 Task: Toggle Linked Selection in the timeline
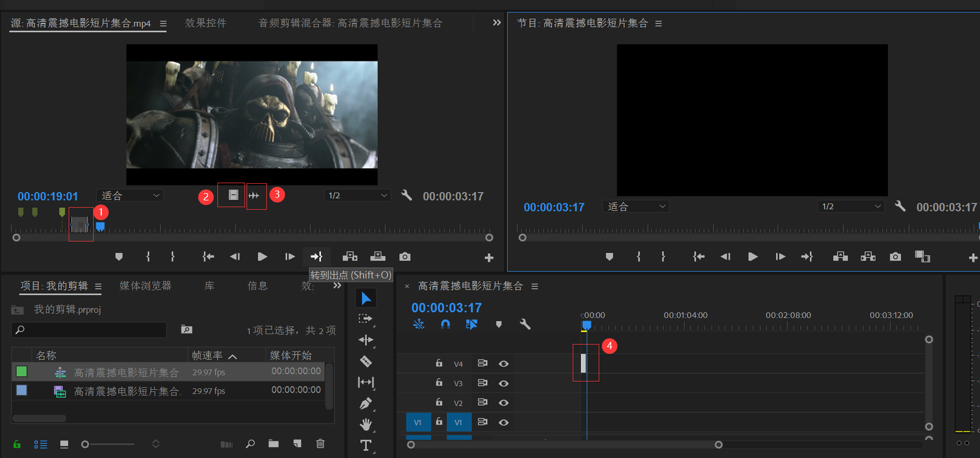471,325
